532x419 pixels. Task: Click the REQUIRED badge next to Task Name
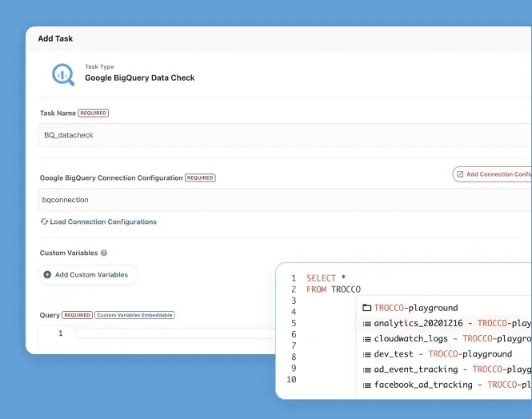coord(94,113)
